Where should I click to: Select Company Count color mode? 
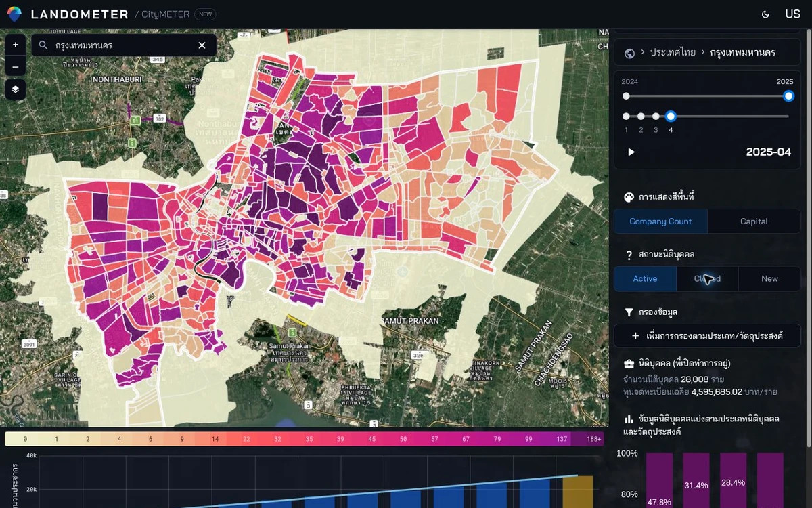(660, 221)
